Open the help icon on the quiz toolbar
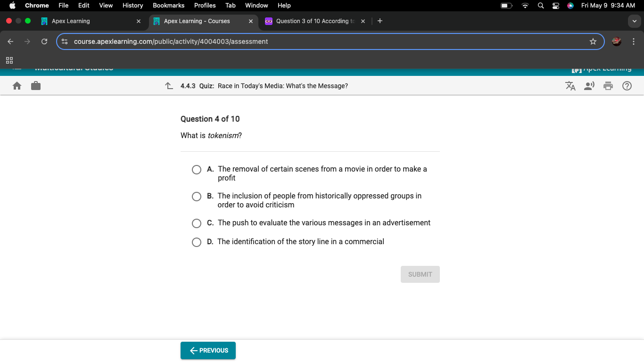This screenshot has width=644, height=362. [627, 86]
